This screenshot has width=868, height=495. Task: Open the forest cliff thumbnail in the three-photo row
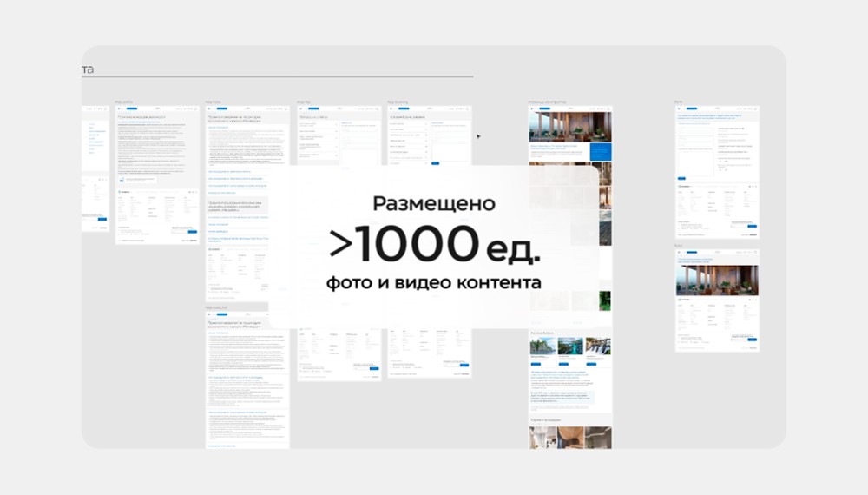pos(542,346)
